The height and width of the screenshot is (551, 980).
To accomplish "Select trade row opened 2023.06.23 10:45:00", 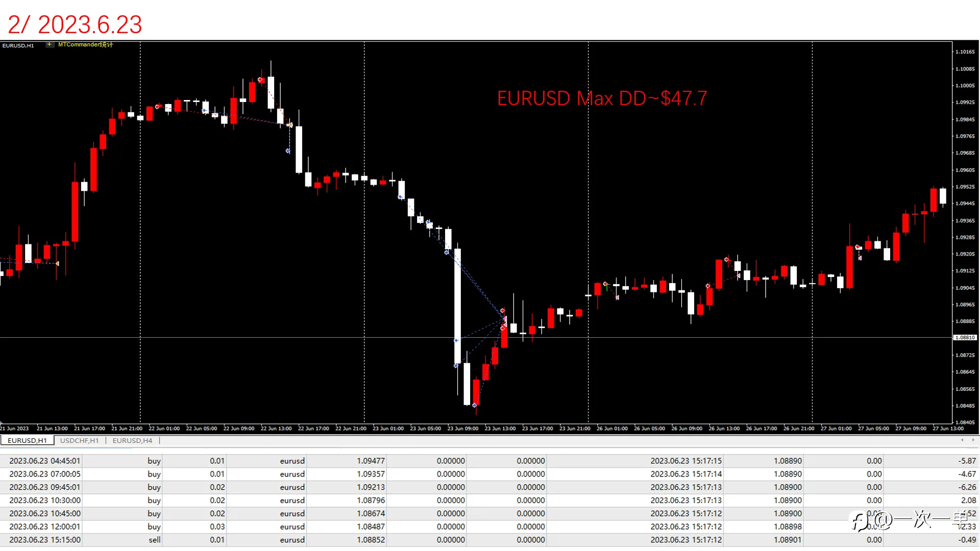I will click(490, 513).
